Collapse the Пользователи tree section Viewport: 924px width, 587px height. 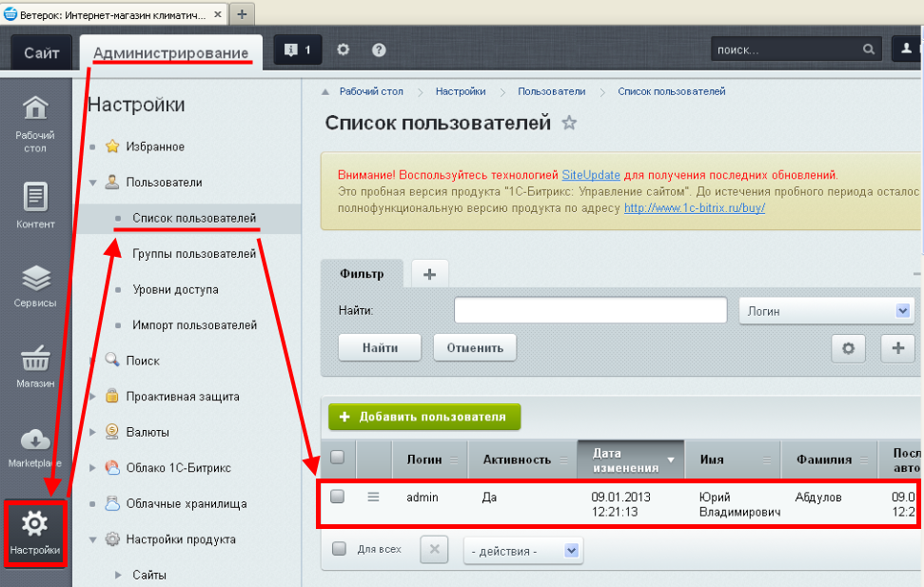[92, 183]
